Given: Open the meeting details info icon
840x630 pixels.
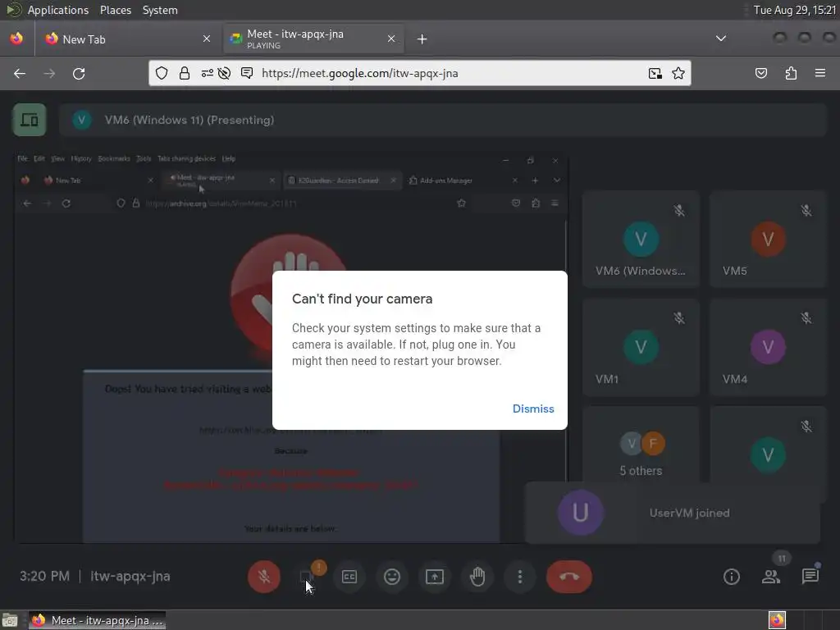Looking at the screenshot, I should [x=731, y=577].
